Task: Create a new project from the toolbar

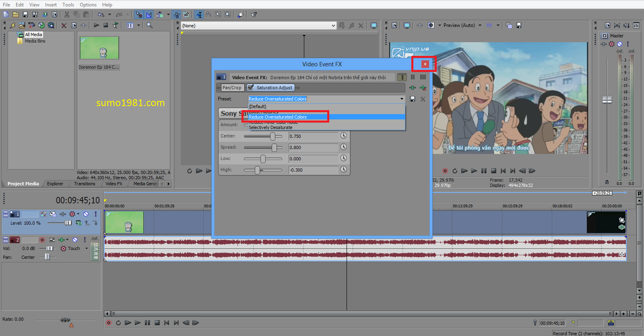Action: click(x=6, y=14)
